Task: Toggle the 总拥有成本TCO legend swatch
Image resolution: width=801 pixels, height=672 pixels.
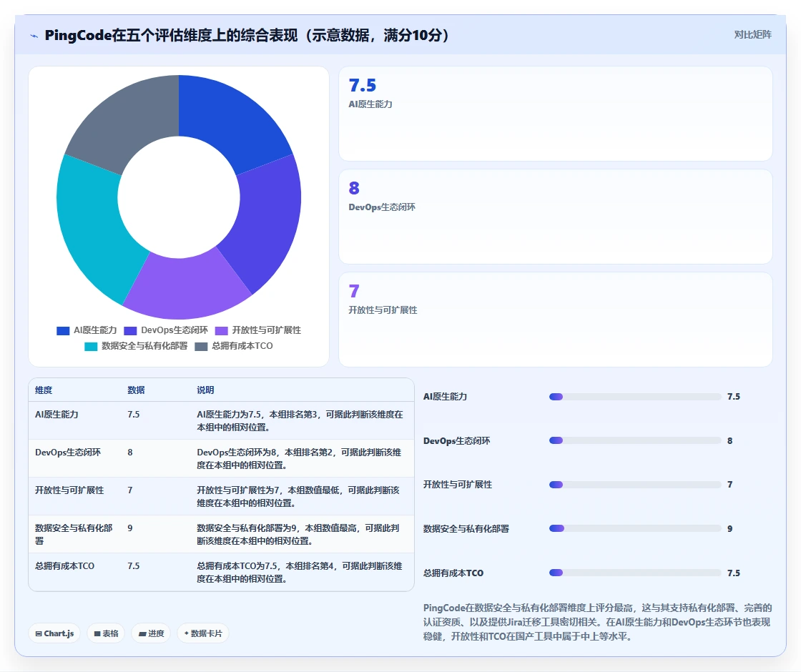Action: pos(201,347)
